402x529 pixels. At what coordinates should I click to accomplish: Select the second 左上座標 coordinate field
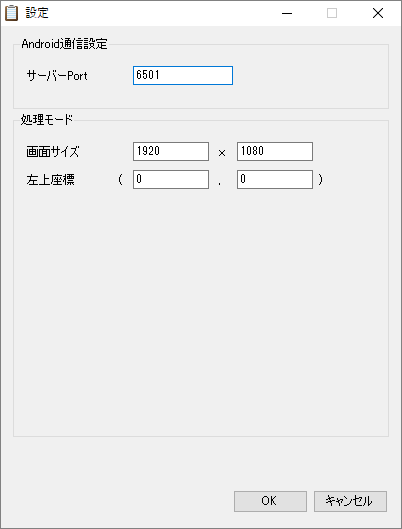pos(275,179)
